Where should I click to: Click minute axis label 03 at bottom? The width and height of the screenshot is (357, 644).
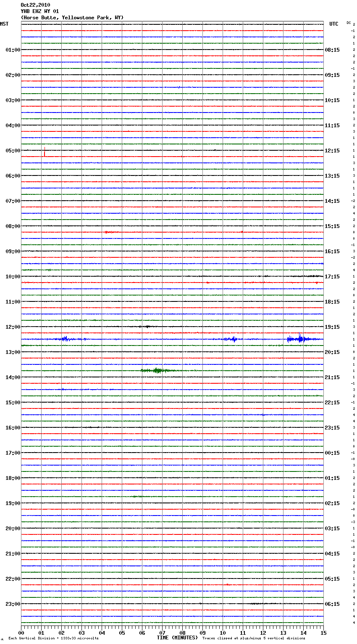(x=81, y=633)
